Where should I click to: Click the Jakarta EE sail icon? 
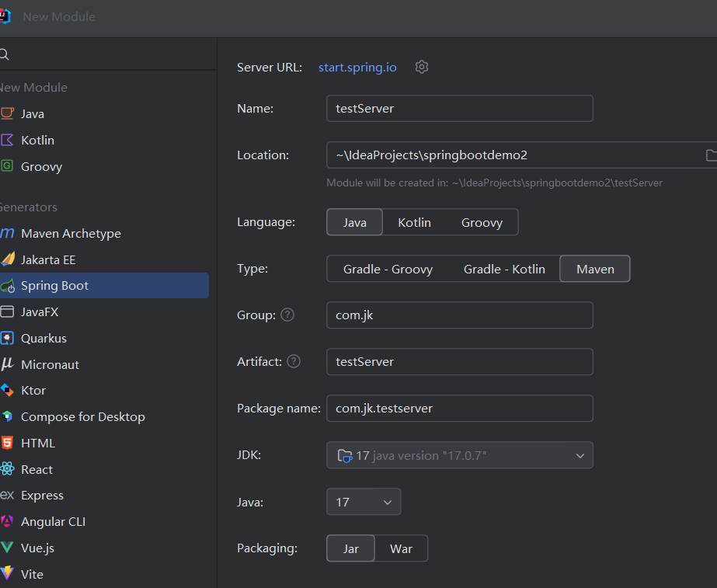(x=7, y=259)
